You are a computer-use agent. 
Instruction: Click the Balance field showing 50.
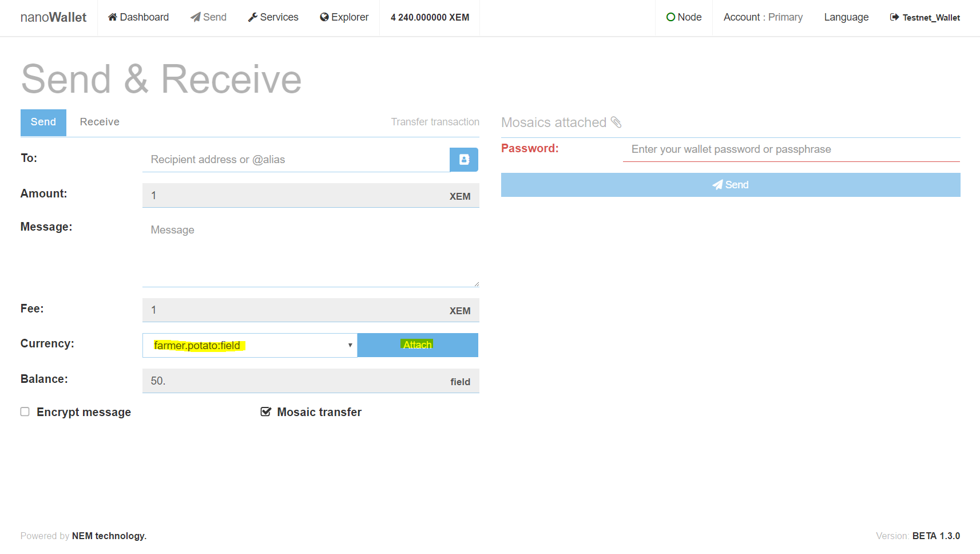(311, 381)
